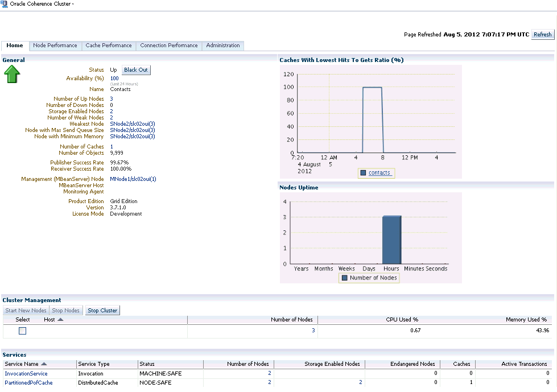Click the CPU Used % column header
The image size is (557, 392).
(402, 320)
